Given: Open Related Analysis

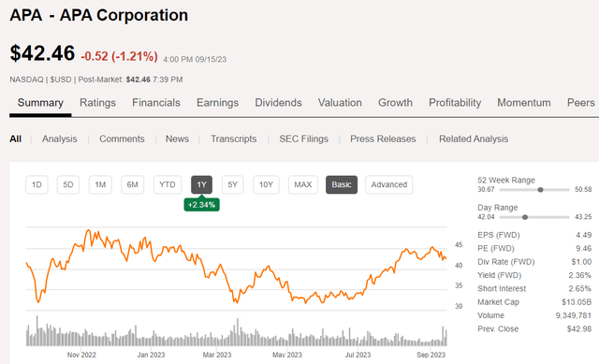Looking at the screenshot, I should (474, 139).
